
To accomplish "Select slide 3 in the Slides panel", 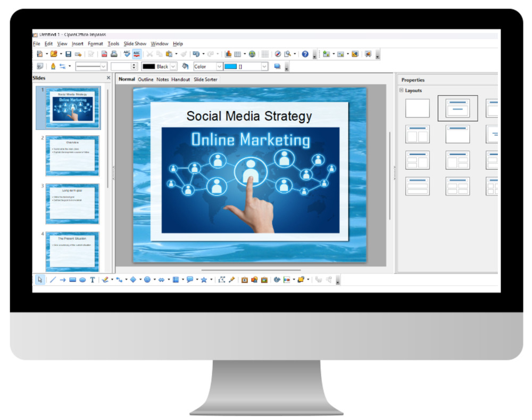I will coord(72,203).
